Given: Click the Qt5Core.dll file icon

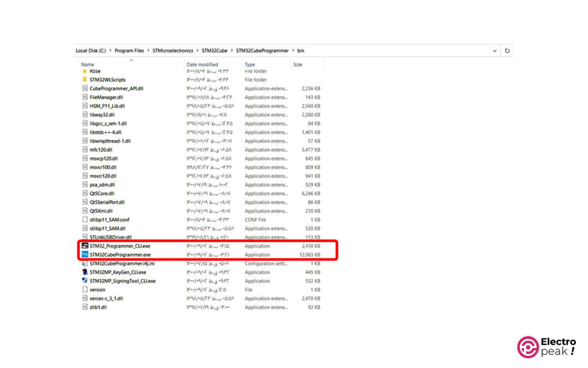Looking at the screenshot, I should (x=85, y=193).
